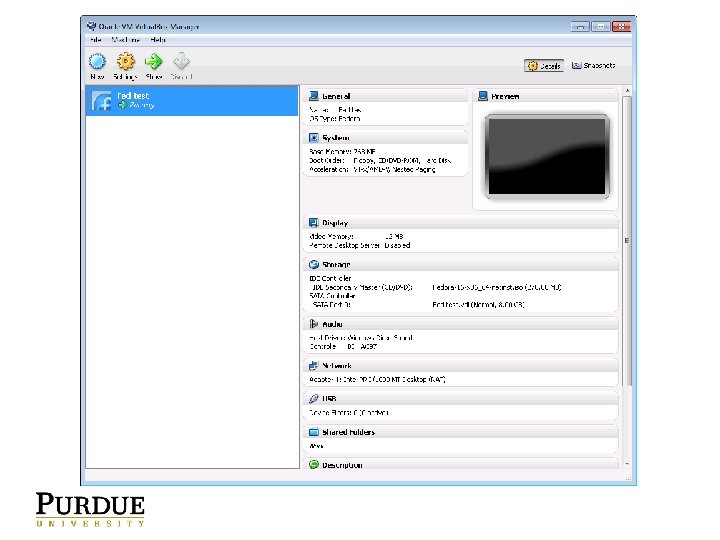Click the Preview section monitor icon
720x540 pixels.
tap(483, 96)
